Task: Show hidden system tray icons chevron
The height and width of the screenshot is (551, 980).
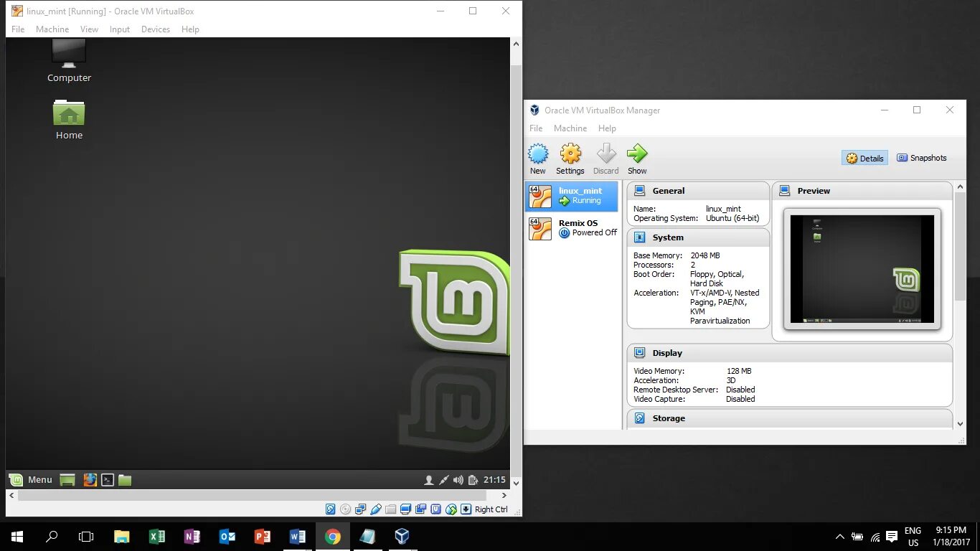Action: point(840,537)
